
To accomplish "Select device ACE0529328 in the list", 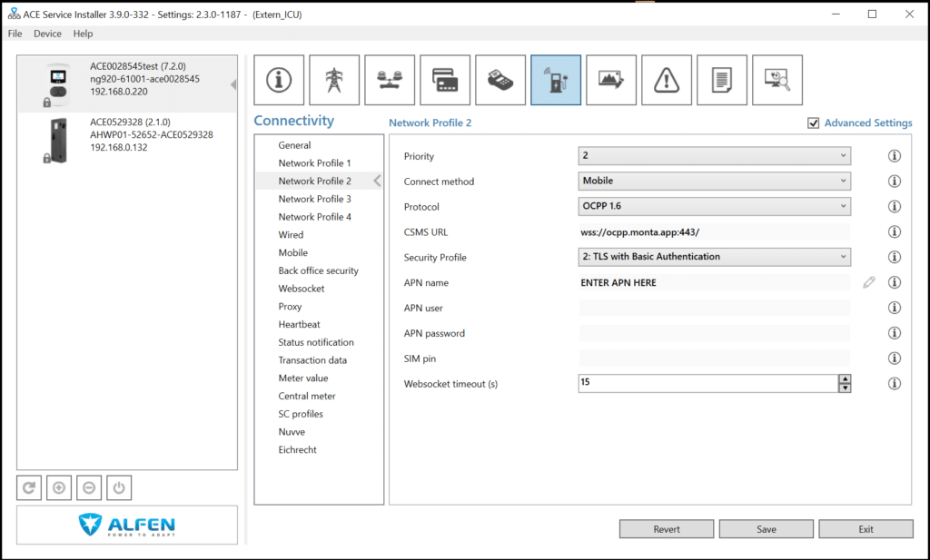I will click(x=127, y=141).
